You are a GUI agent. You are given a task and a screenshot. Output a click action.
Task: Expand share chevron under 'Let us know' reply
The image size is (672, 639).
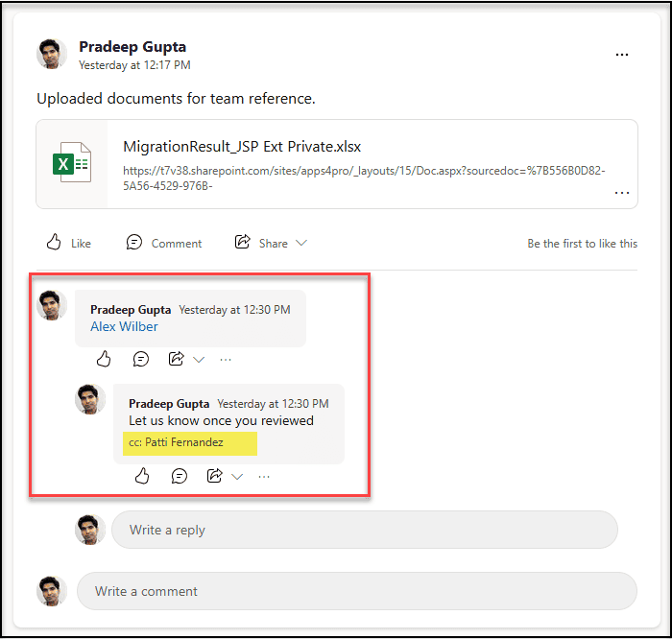237,477
